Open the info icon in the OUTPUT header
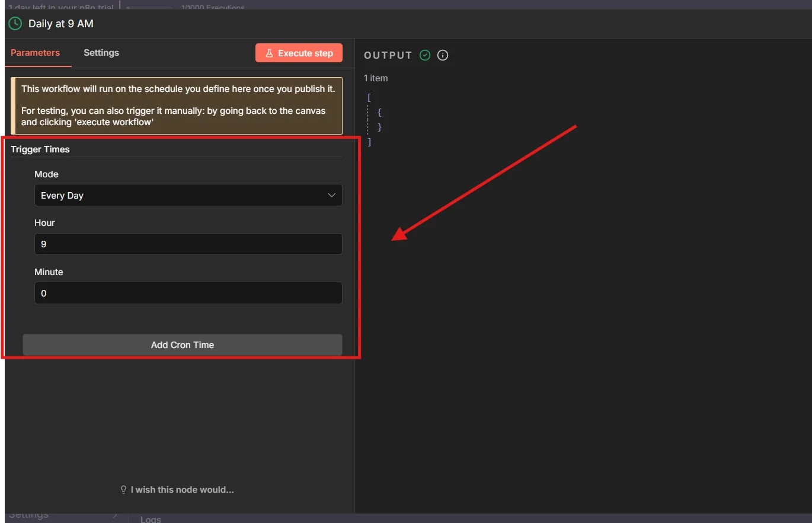Screen dimensions: 812x523 442,55
